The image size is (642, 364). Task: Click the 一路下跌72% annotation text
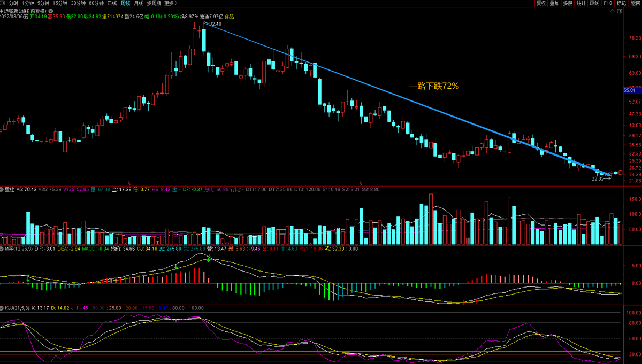point(434,86)
